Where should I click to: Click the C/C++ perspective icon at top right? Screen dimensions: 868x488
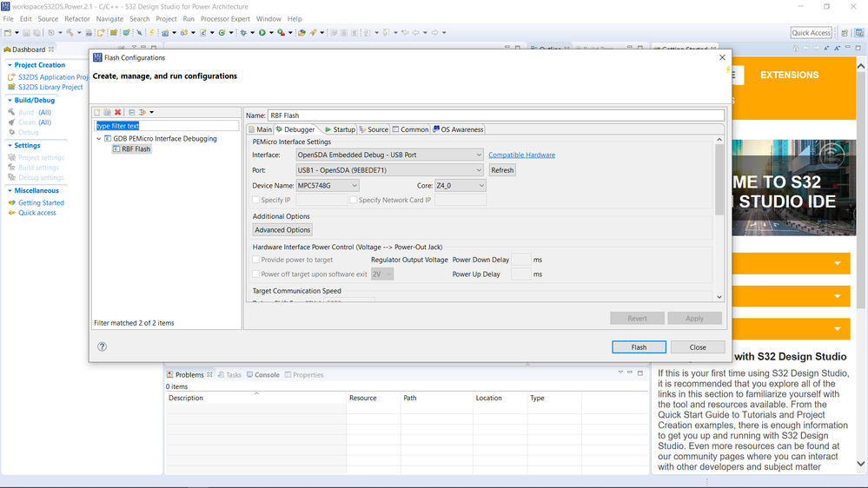[x=859, y=33]
